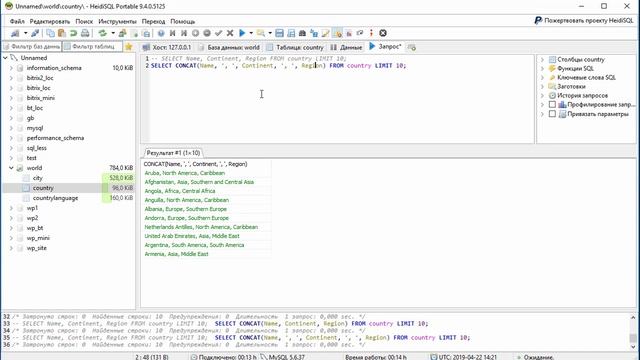Switch to the Таблица: country tab
640x360 pixels.
pyautogui.click(x=295, y=47)
